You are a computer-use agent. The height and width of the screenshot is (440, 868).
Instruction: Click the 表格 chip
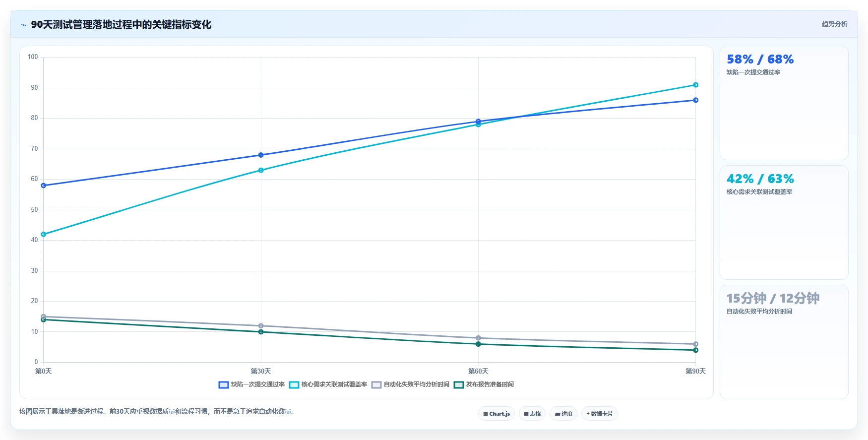click(x=532, y=414)
